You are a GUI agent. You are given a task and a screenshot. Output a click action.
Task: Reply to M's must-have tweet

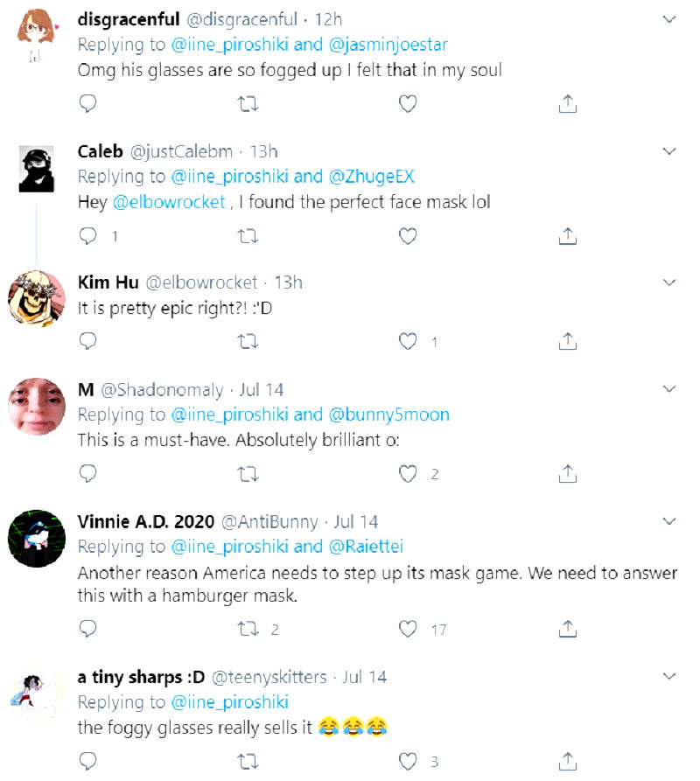(87, 474)
